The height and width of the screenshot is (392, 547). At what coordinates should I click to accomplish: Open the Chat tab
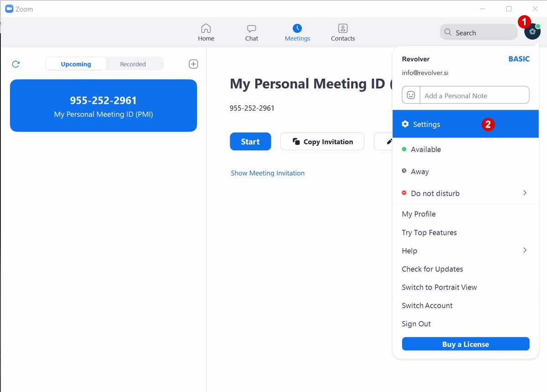[x=252, y=33]
